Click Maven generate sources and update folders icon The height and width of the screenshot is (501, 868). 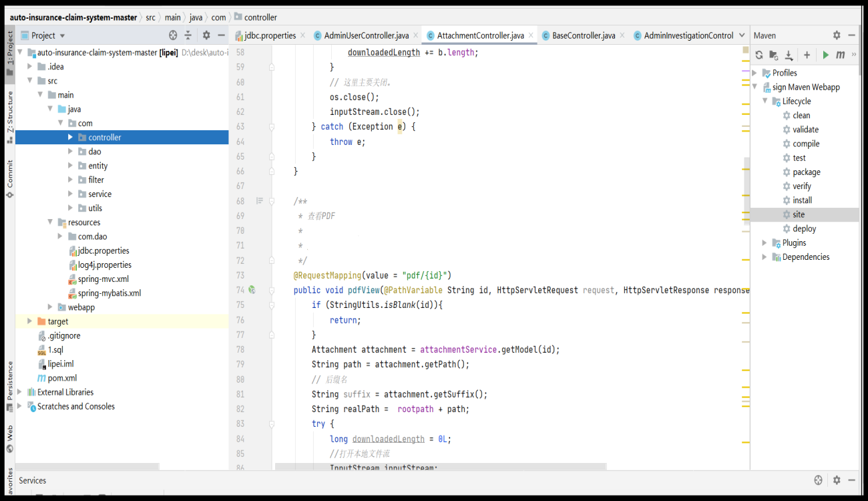(x=773, y=55)
